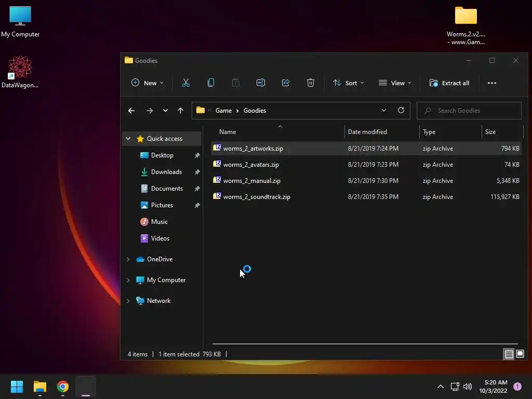Screen dimensions: 532x399
Task: Expand My Computer in navigation pane
Action: [x=128, y=280]
